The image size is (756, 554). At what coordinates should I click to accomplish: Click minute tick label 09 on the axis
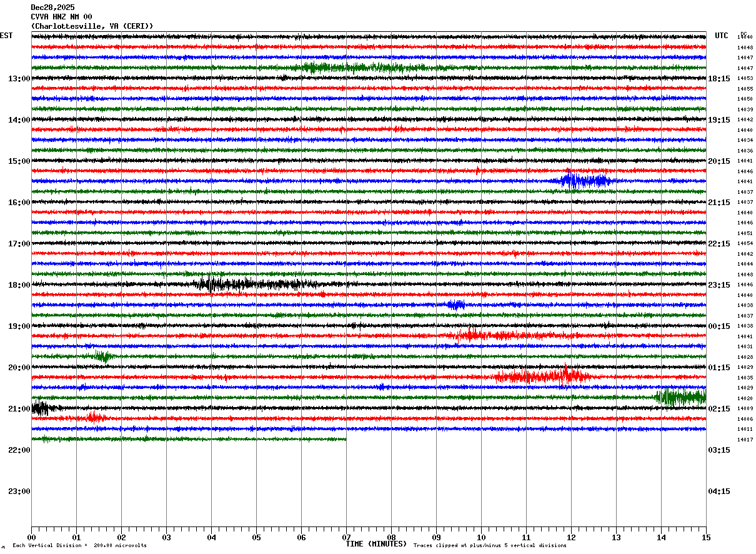click(436, 538)
